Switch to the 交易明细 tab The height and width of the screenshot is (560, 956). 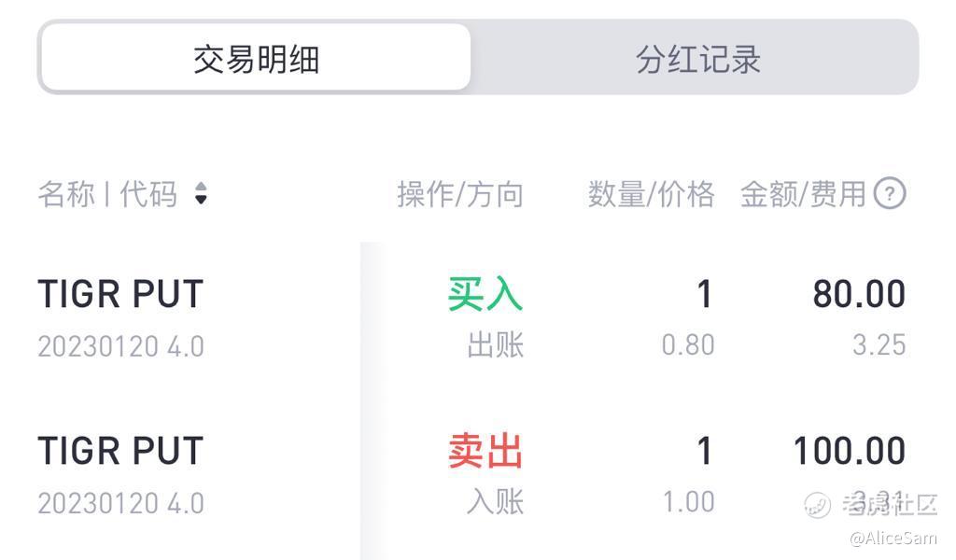pos(256,59)
